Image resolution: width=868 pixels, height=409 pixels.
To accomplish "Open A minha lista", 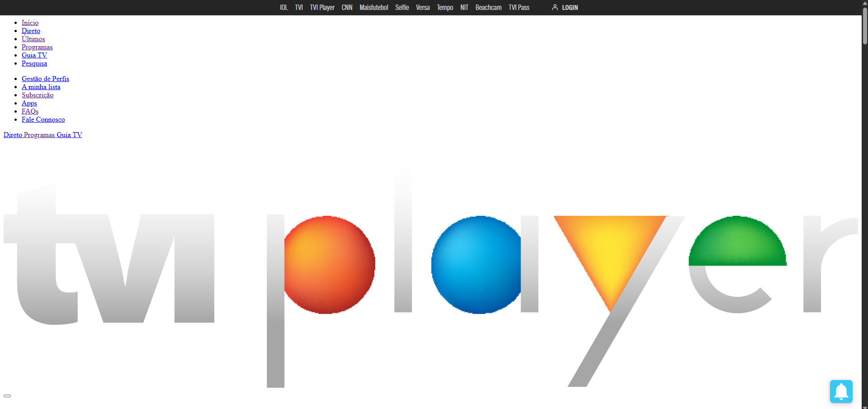I will pyautogui.click(x=41, y=87).
